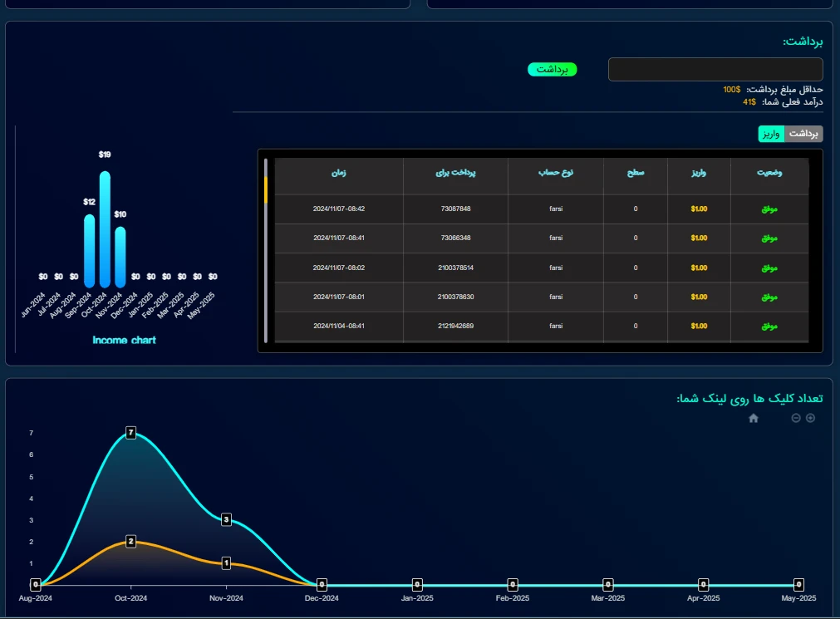Screen dimensions: 840x619
Task: Click the orange line point labeled 2
Action: 130,542
